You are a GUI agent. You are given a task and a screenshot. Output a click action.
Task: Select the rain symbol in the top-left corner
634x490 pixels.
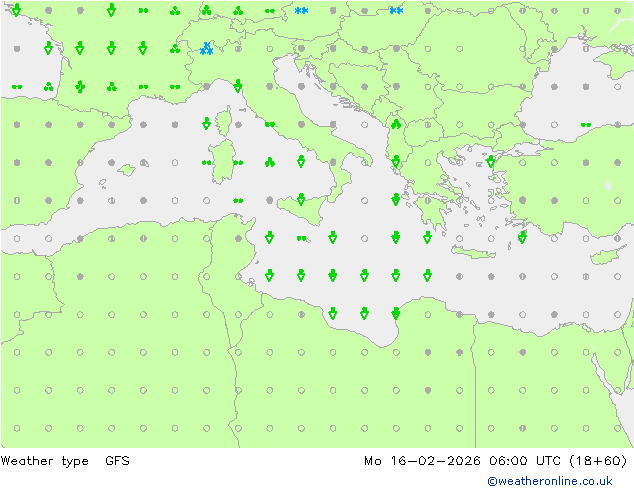16,10
